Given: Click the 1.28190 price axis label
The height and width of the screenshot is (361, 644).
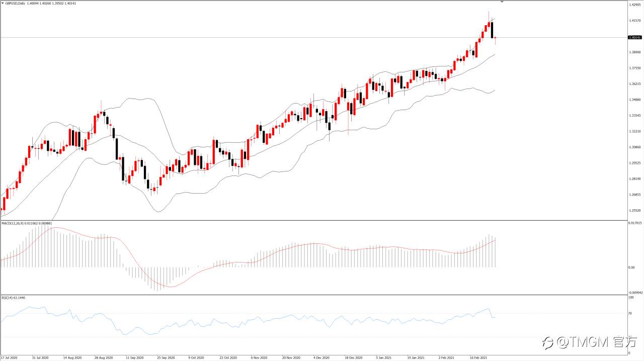Looking at the screenshot, I should 635,179.
